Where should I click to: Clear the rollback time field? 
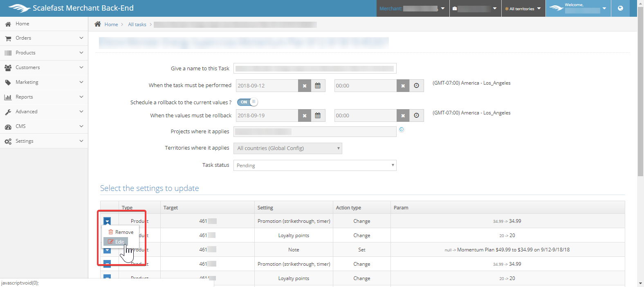[403, 116]
